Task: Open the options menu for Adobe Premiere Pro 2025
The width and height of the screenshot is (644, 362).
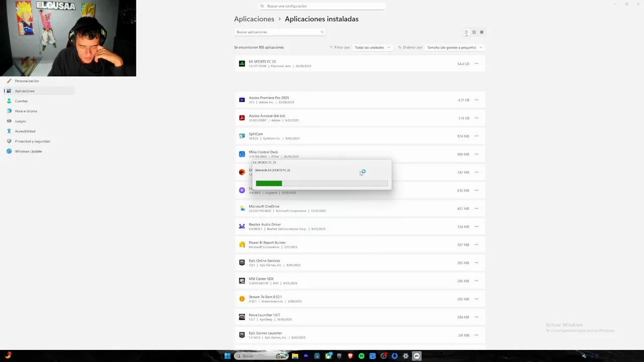Action: [476, 100]
